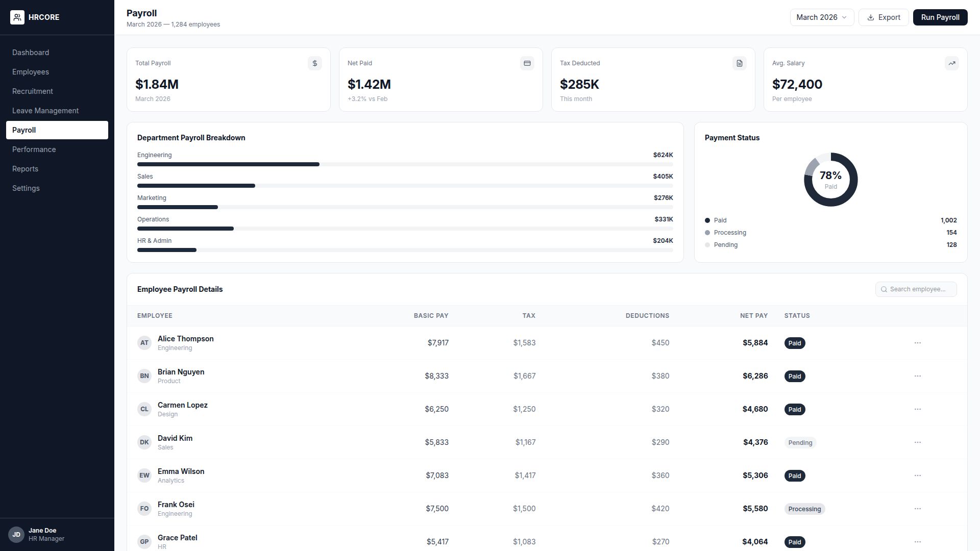
Task: Click Jane Doe's JD avatar in sidebar
Action: 16,535
